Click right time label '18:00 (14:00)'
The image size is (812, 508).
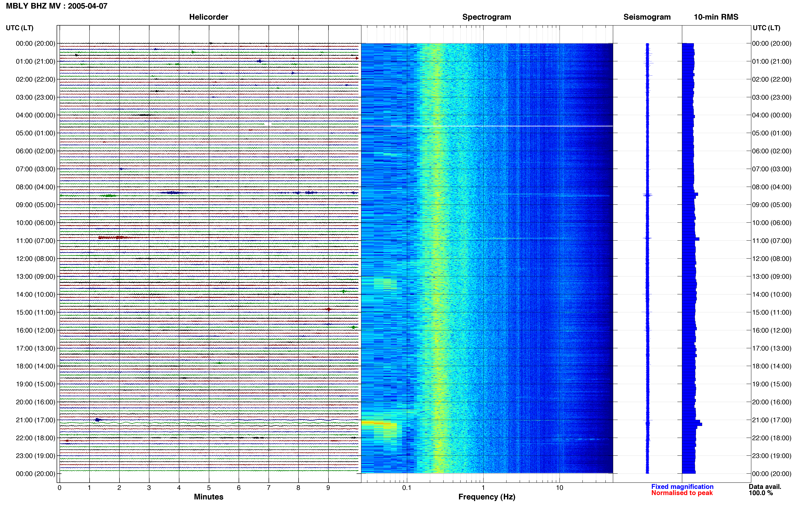point(772,366)
